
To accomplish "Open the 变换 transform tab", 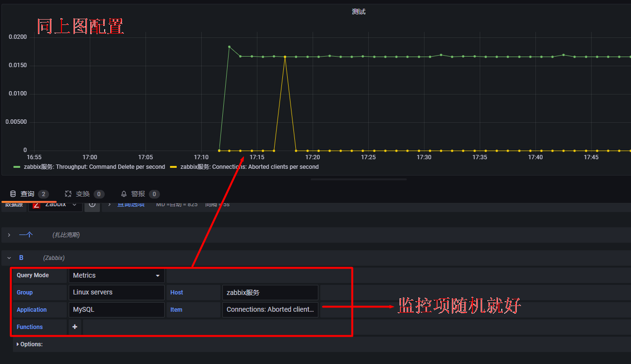I will pos(85,194).
